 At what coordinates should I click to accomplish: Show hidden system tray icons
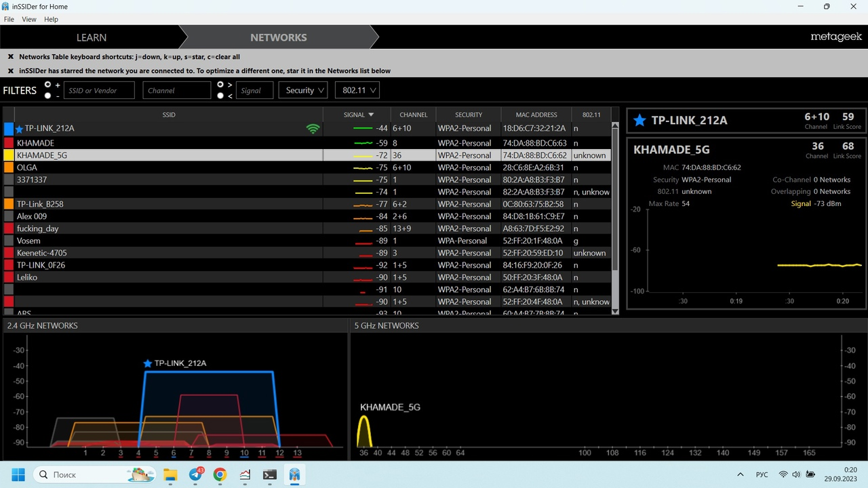click(740, 474)
